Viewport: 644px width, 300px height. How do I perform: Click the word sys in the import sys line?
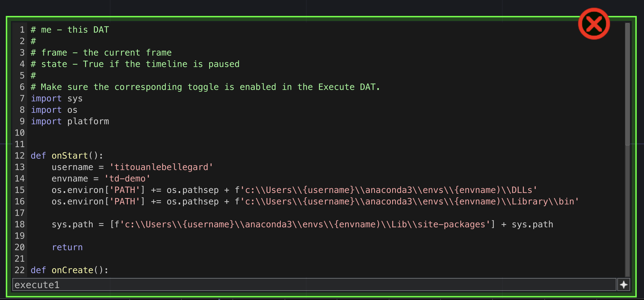tap(75, 99)
